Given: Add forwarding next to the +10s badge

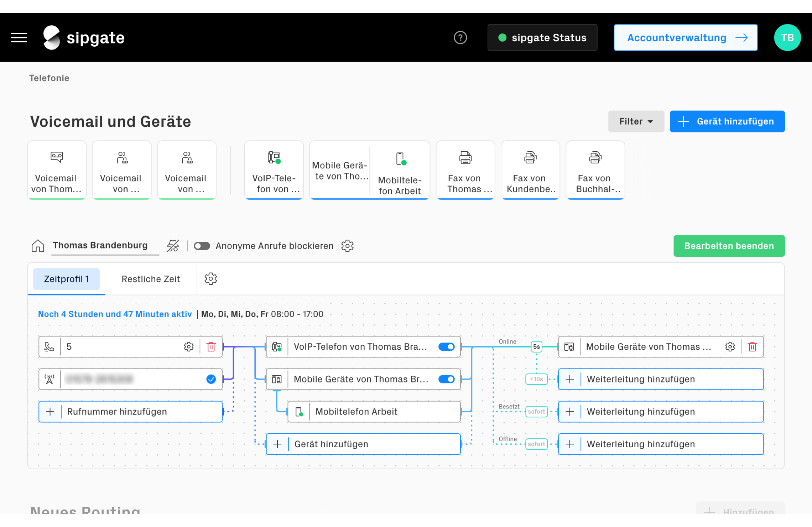Looking at the screenshot, I should pos(661,379).
